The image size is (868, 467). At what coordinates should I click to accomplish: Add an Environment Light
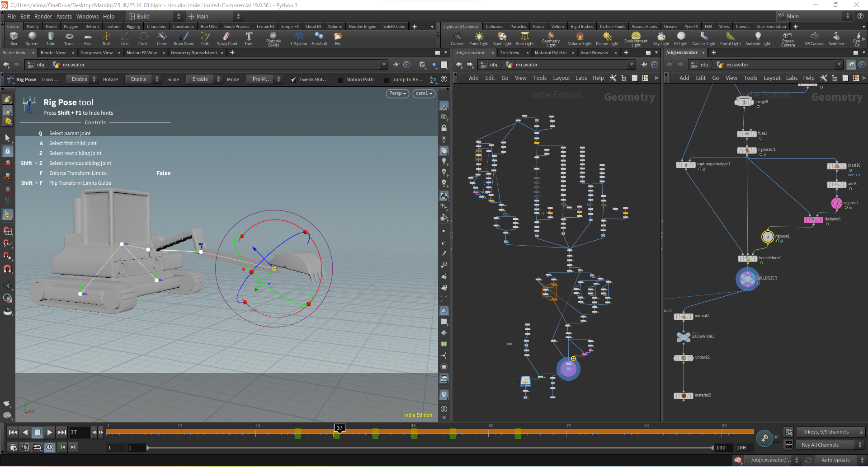pos(636,39)
